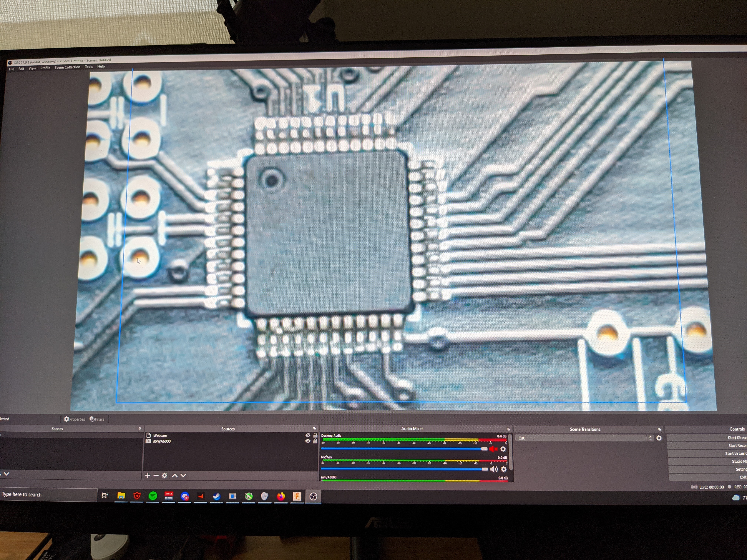Hide the sonyA6000 source
The image size is (747, 560).
tap(308, 441)
